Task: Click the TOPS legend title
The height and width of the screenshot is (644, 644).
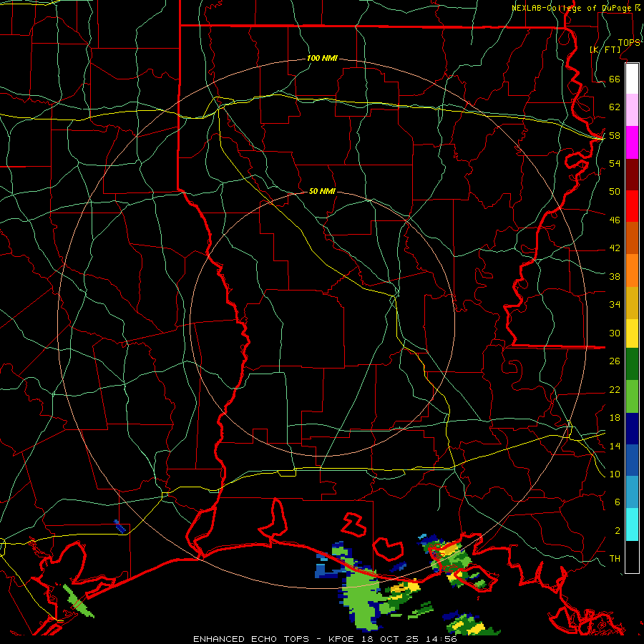Action: pyautogui.click(x=629, y=43)
